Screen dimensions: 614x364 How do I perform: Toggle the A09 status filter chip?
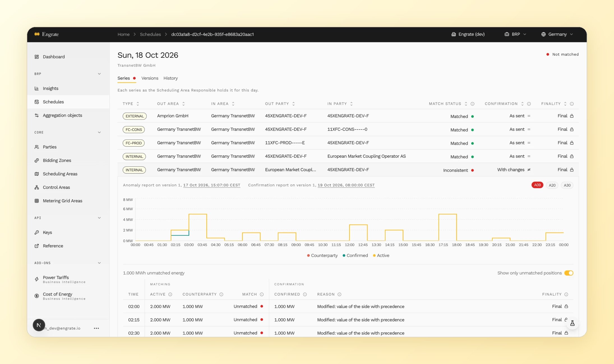click(x=537, y=185)
